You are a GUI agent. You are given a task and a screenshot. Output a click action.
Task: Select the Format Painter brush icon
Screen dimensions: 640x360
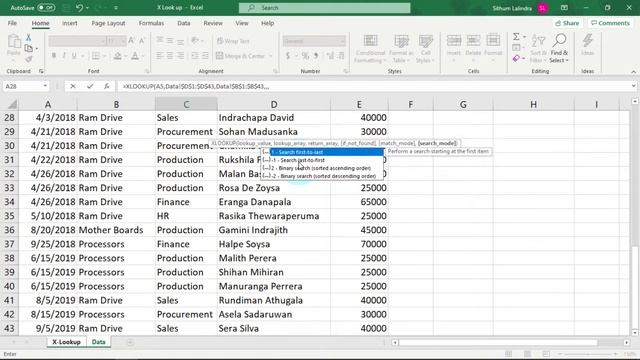point(29,60)
